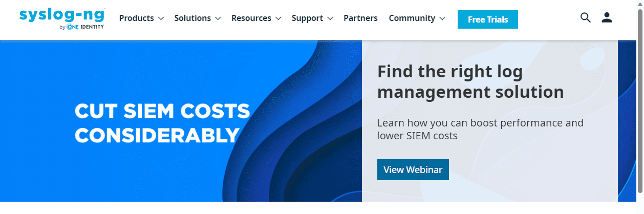Click the syslog-ng logo
This screenshot has width=644, height=214.
pyautogui.click(x=62, y=14)
